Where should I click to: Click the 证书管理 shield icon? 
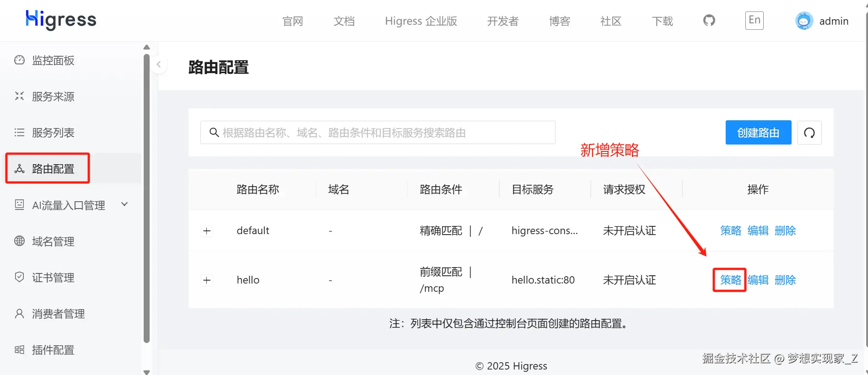click(x=19, y=277)
